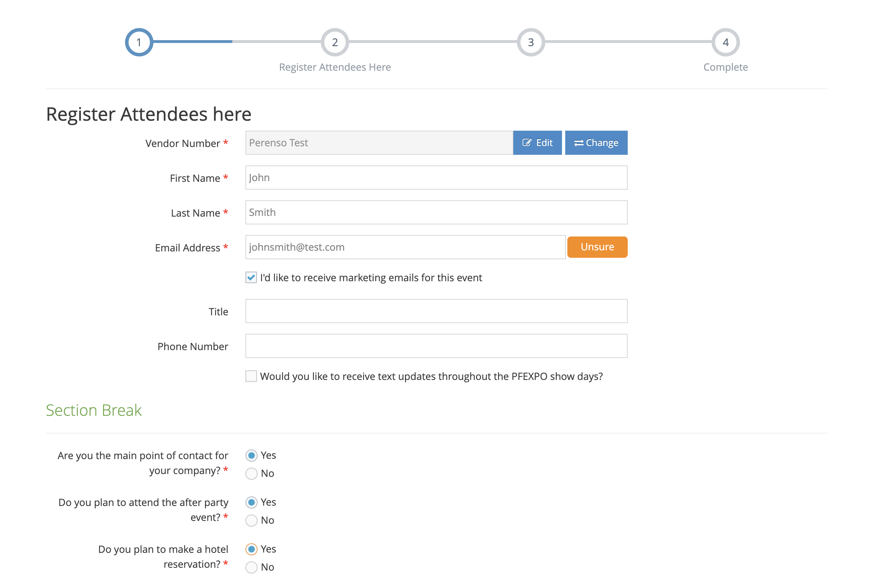Click the Email Address field
The image size is (886, 588).
click(405, 247)
